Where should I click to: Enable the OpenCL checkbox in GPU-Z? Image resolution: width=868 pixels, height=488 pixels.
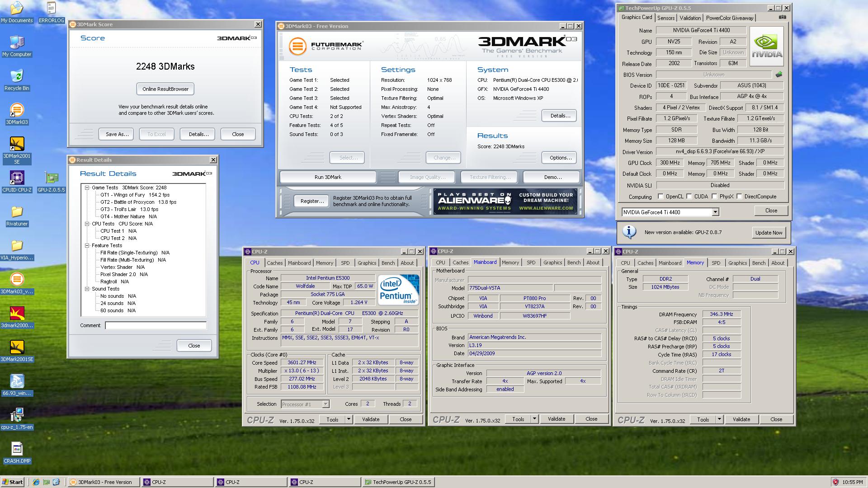660,197
